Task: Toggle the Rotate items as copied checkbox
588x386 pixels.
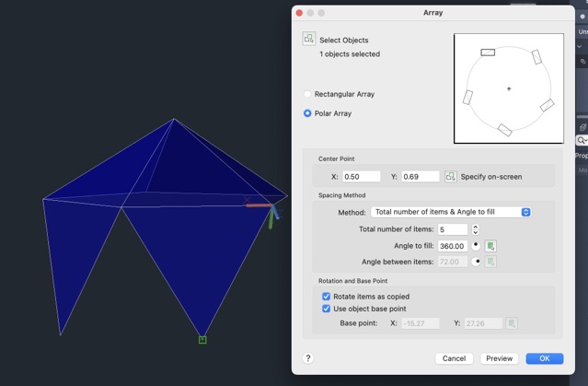Action: click(327, 297)
